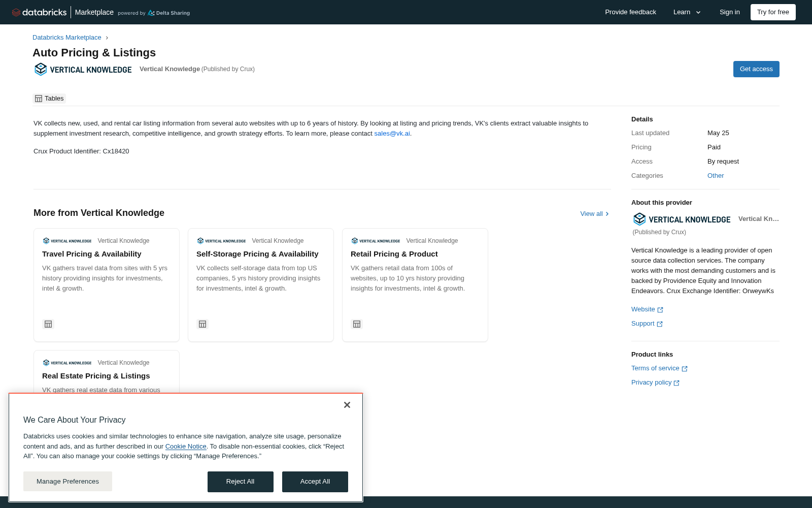Click Vertical Knowledge logo on Self-Storage card
The image size is (812, 508).
coord(221,241)
